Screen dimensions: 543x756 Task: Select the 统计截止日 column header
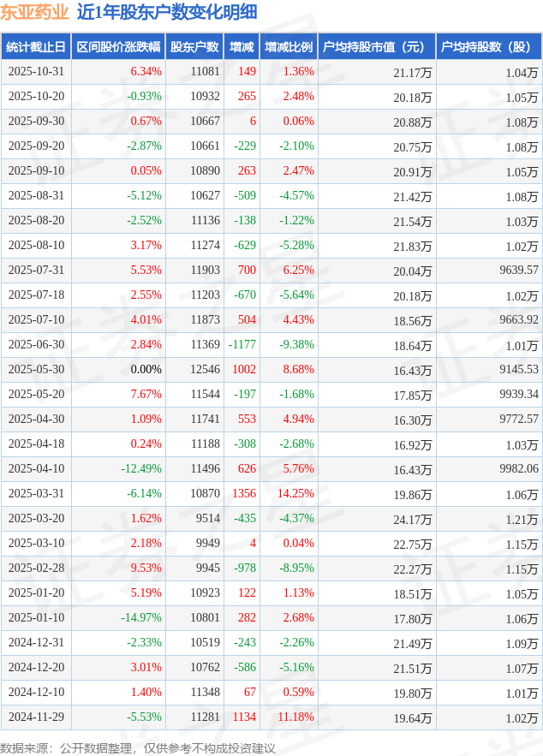point(35,47)
